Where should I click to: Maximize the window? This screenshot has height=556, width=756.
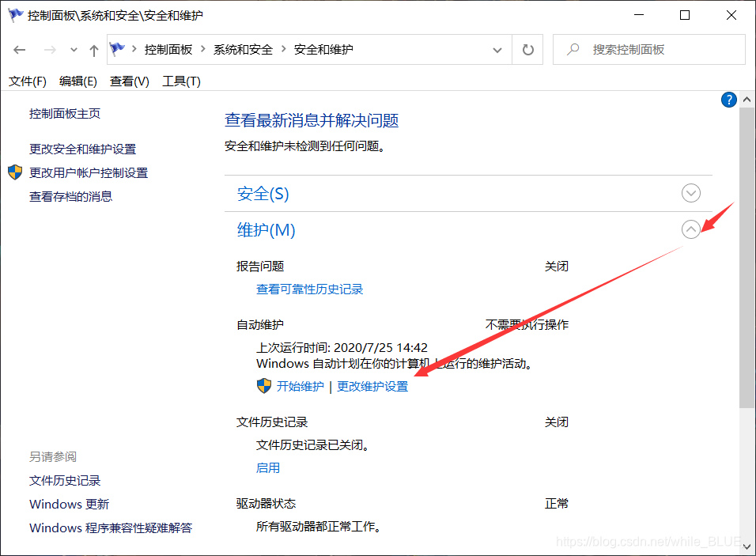[x=685, y=15]
